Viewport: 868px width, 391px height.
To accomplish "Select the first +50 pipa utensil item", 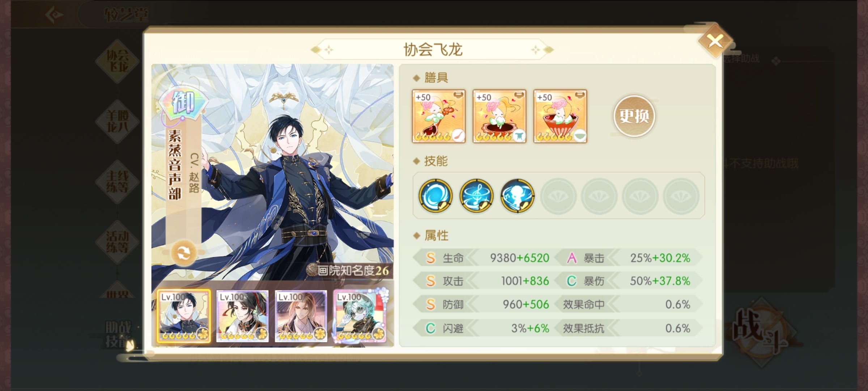I will click(x=439, y=116).
